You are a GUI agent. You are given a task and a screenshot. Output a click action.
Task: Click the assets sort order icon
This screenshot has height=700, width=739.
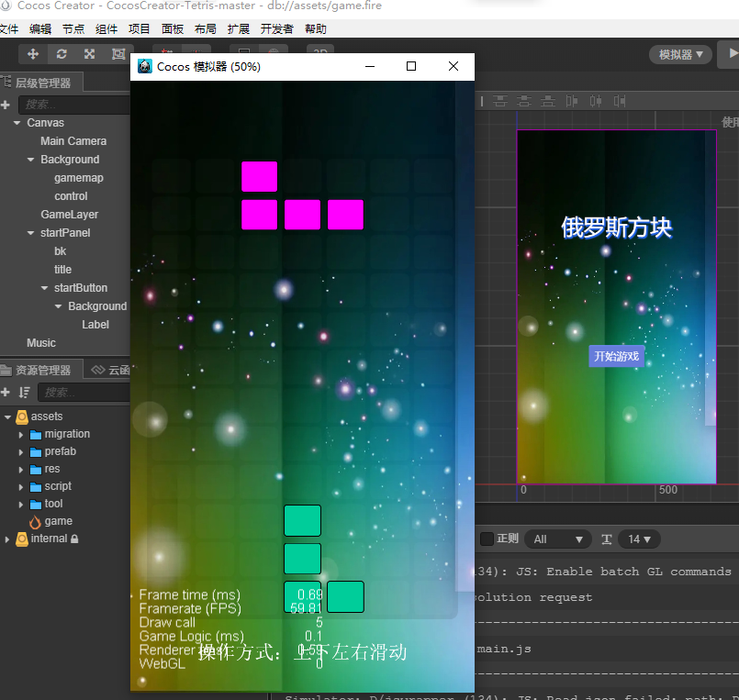click(x=24, y=392)
